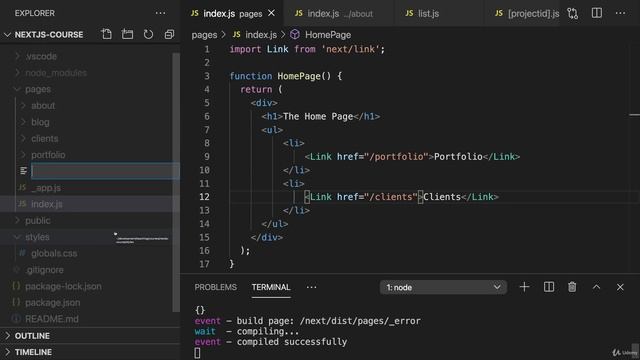Click JS file icon on list.js tab

click(409, 13)
